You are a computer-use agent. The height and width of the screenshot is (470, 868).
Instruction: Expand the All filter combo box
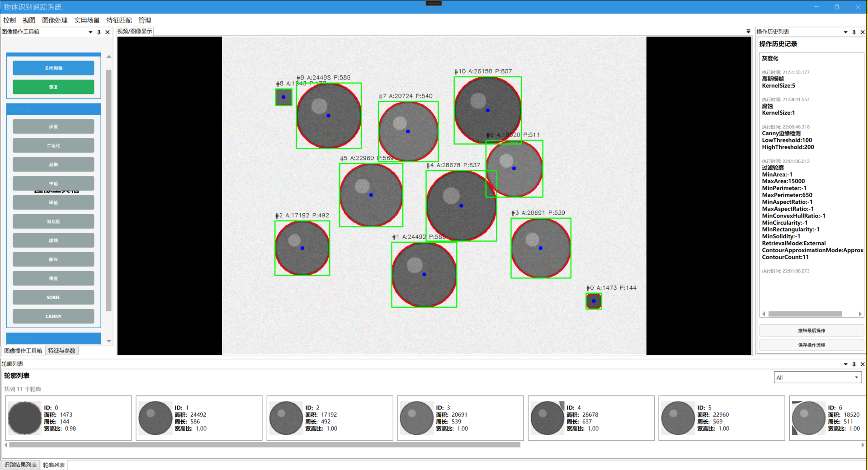click(x=817, y=377)
